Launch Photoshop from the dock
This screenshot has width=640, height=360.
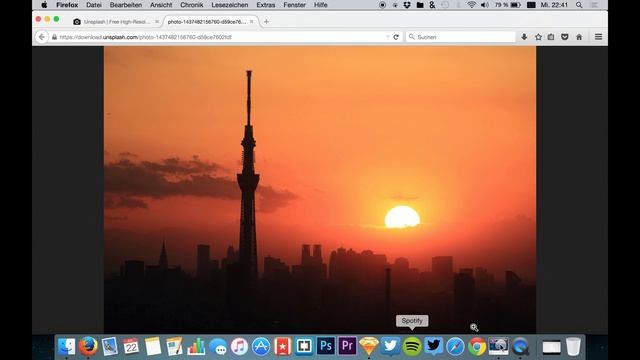tap(326, 346)
